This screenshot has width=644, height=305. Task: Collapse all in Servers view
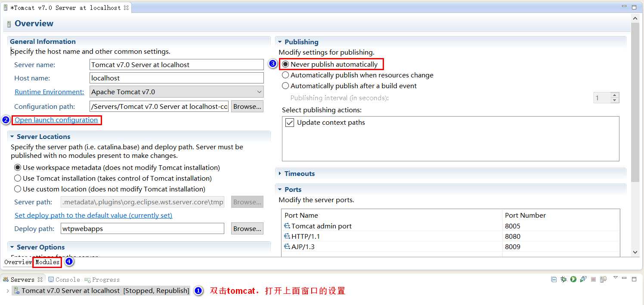(554, 279)
